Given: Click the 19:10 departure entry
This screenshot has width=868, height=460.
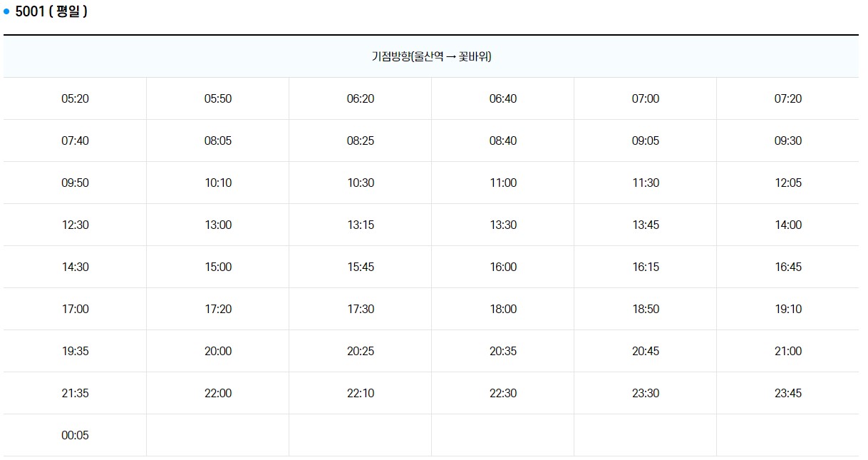Looking at the screenshot, I should [787, 309].
